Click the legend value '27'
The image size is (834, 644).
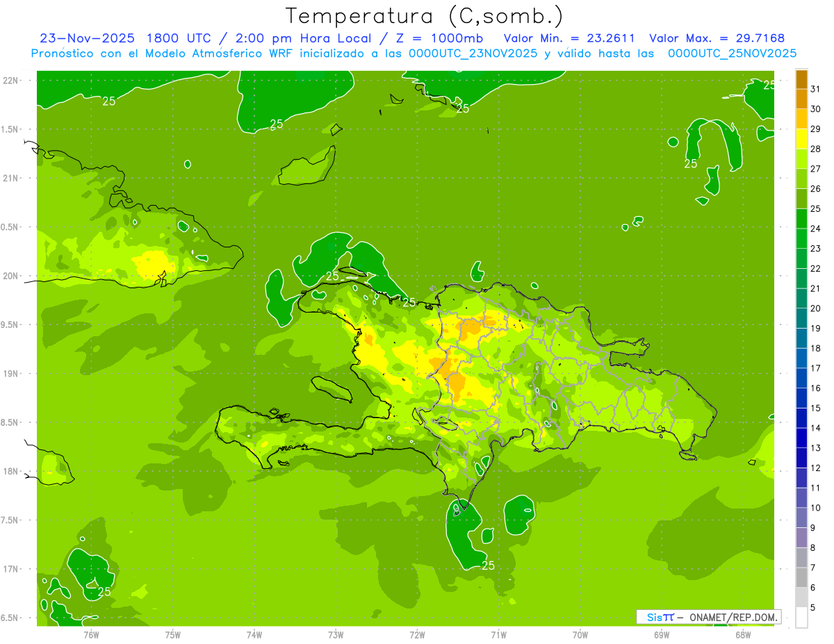pyautogui.click(x=816, y=169)
